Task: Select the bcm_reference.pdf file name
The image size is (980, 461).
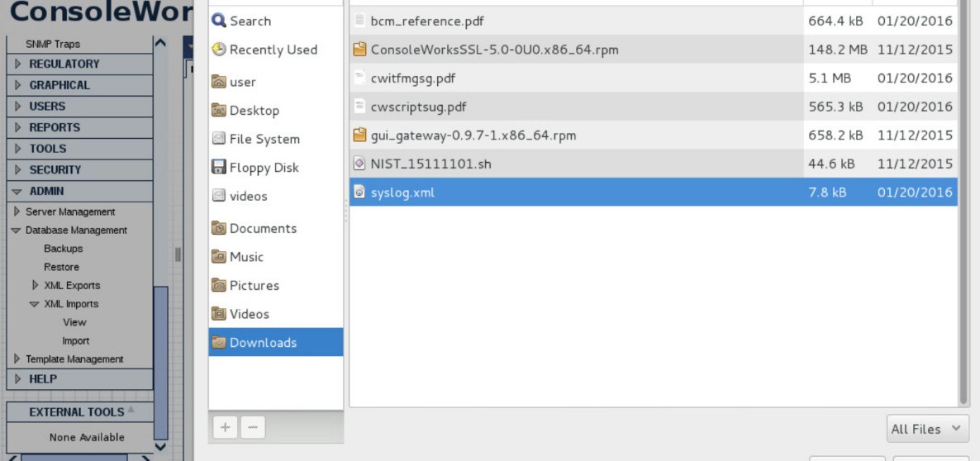Action: [x=427, y=21]
